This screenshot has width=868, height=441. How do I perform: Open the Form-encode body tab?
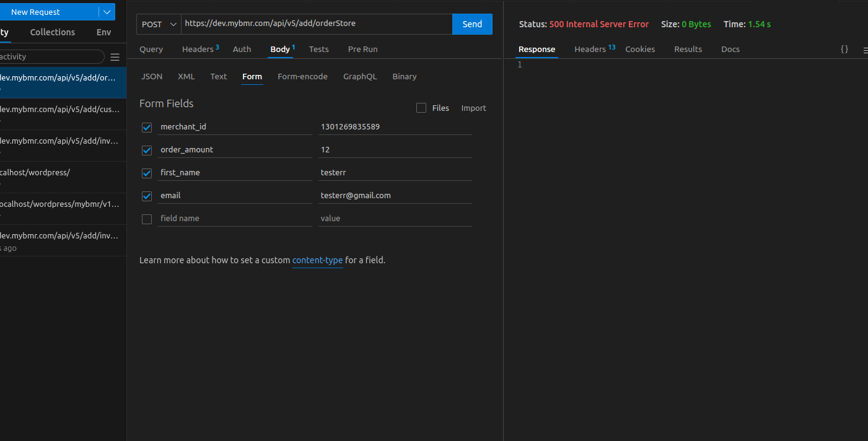[302, 76]
